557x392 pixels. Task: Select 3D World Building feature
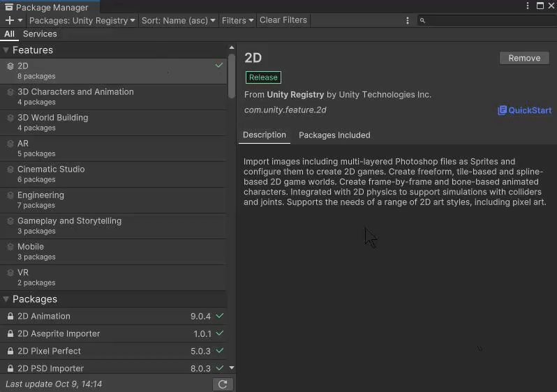[x=113, y=123]
